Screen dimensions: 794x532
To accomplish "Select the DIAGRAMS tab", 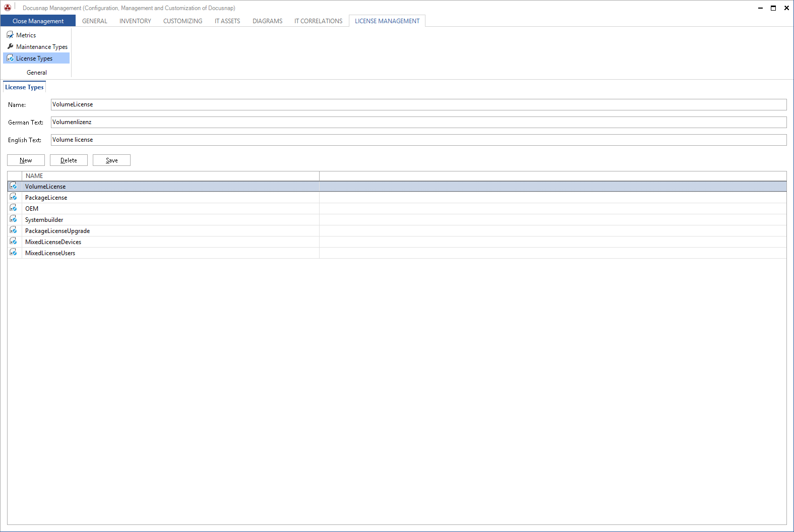I will pos(267,21).
